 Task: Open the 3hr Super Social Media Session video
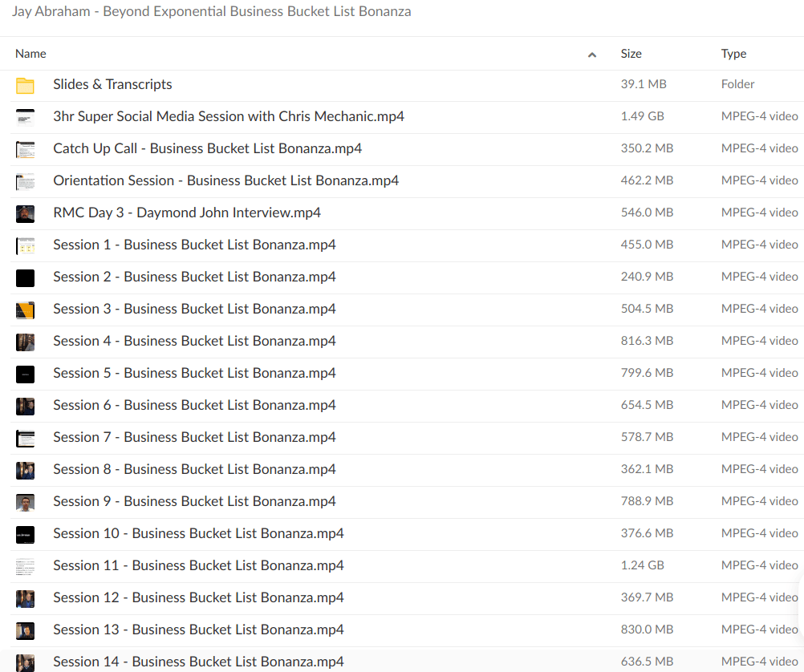coord(229,116)
